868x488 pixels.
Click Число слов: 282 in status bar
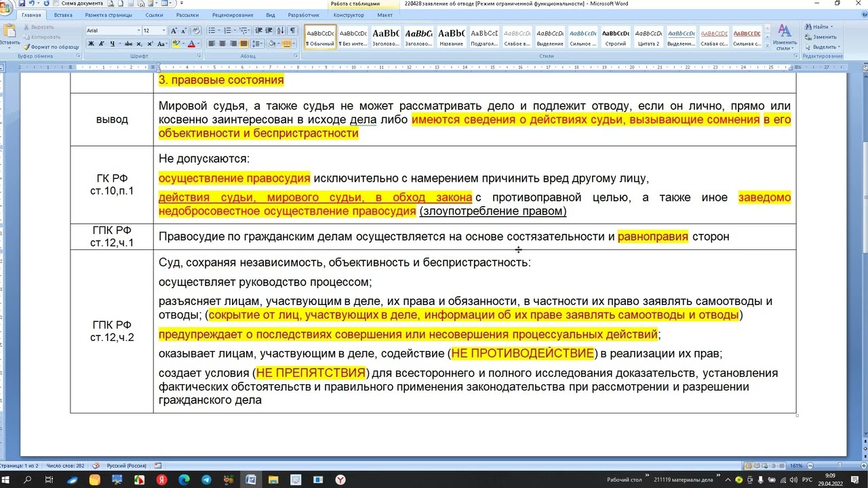(x=66, y=466)
